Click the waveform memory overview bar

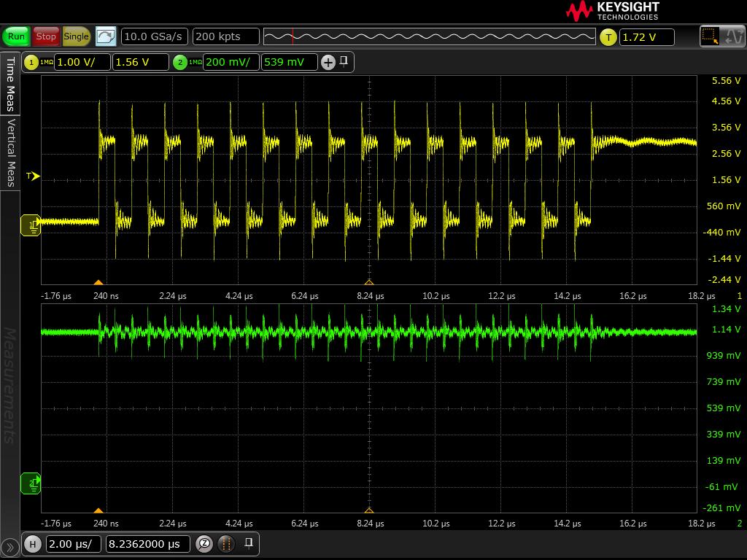(429, 36)
